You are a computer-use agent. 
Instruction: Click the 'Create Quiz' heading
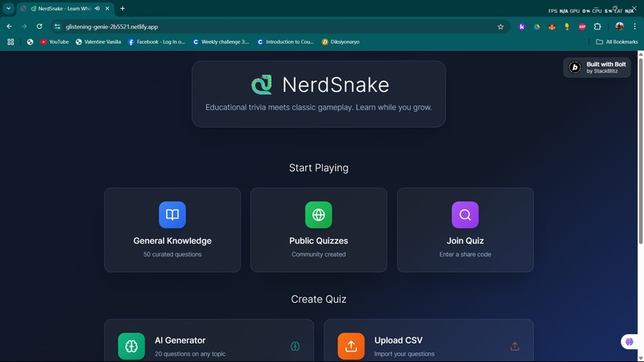319,299
